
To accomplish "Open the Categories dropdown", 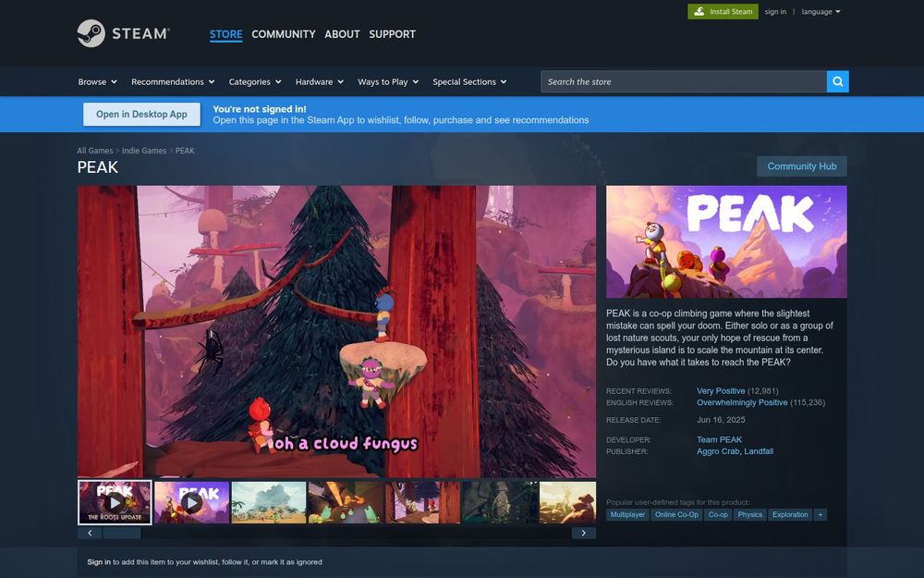I will tap(255, 82).
